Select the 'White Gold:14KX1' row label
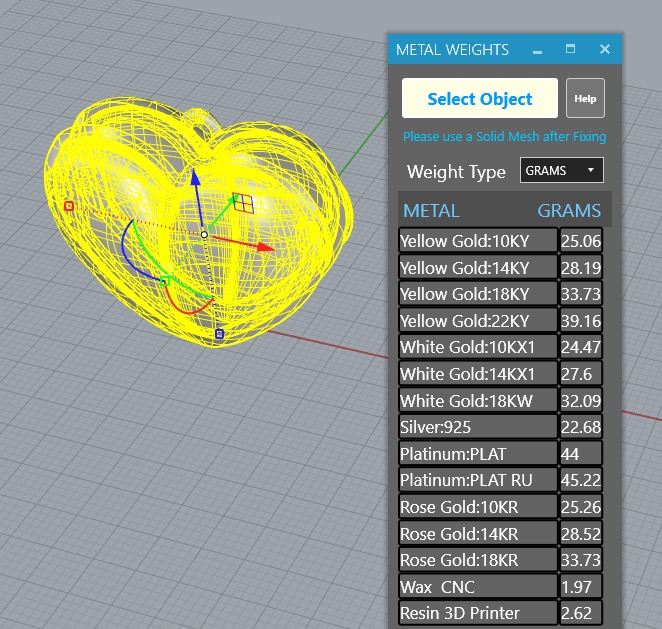 (x=478, y=374)
